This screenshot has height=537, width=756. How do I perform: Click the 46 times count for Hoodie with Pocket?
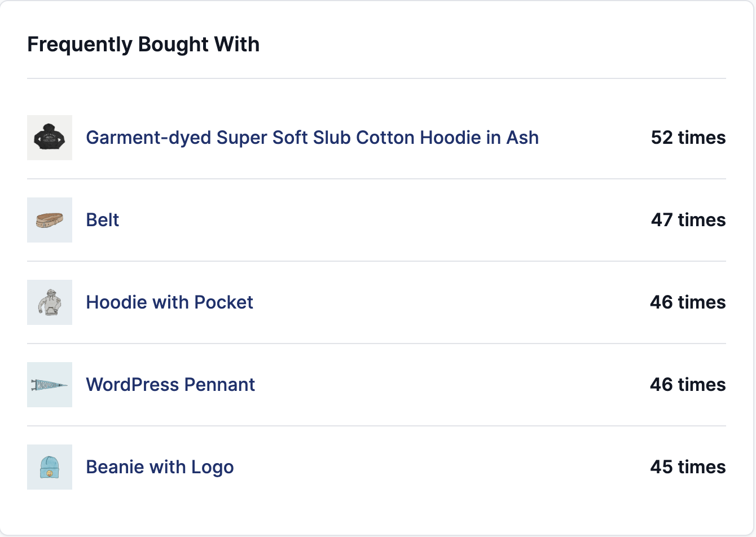(x=688, y=302)
